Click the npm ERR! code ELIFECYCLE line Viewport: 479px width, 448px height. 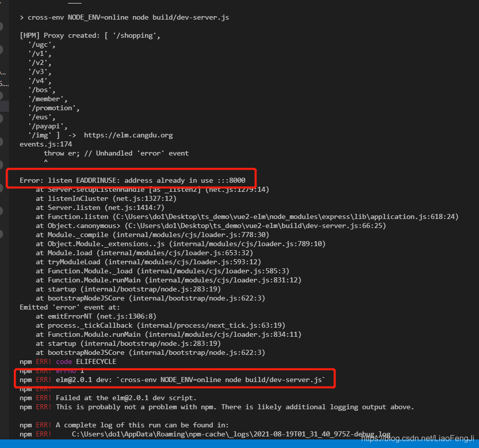pyautogui.click(x=68, y=361)
